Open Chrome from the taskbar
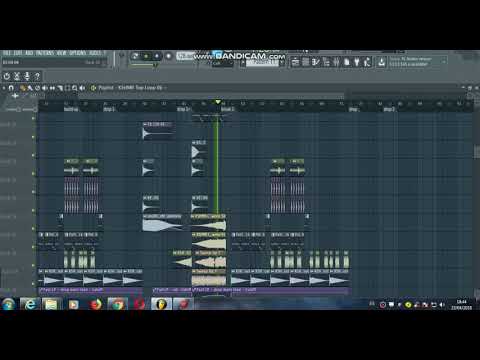The width and height of the screenshot is (480, 360). (117, 304)
